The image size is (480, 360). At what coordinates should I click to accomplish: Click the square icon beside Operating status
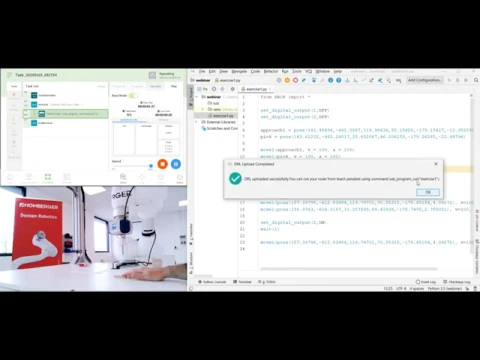152,75
